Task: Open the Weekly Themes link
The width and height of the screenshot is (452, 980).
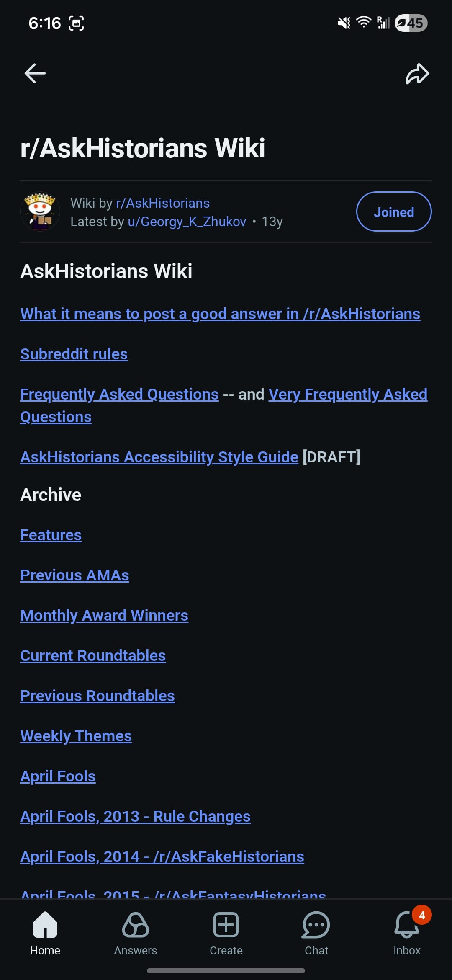Action: (76, 736)
